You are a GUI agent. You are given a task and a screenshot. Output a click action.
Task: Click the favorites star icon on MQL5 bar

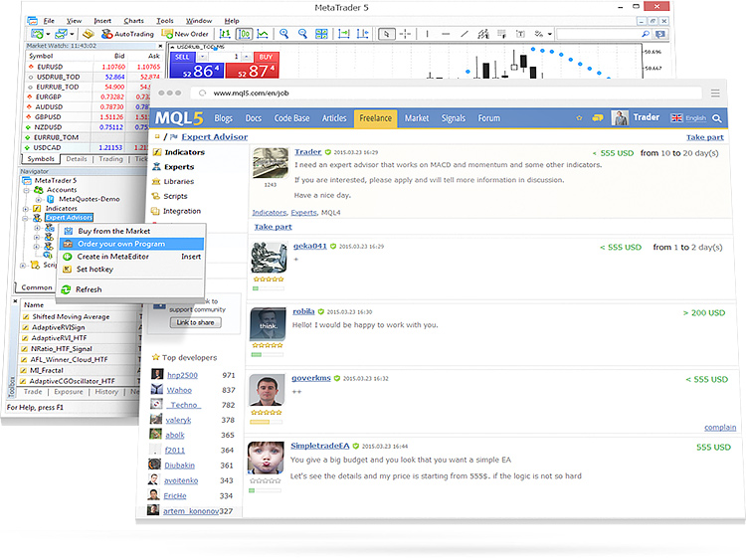click(x=579, y=118)
